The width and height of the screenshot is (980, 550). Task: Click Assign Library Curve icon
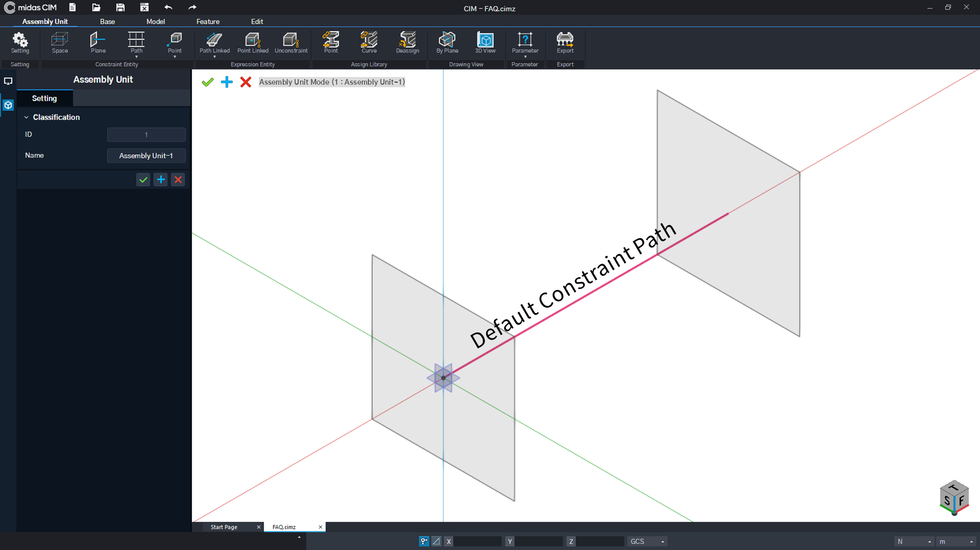coord(369,43)
